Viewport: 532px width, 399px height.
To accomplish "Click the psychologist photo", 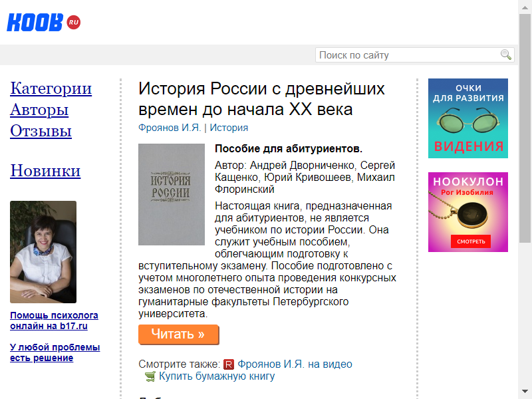I will (43, 252).
